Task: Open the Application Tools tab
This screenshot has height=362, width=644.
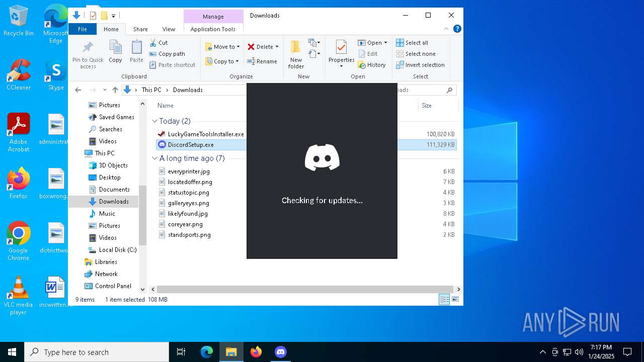Action: 213,29
